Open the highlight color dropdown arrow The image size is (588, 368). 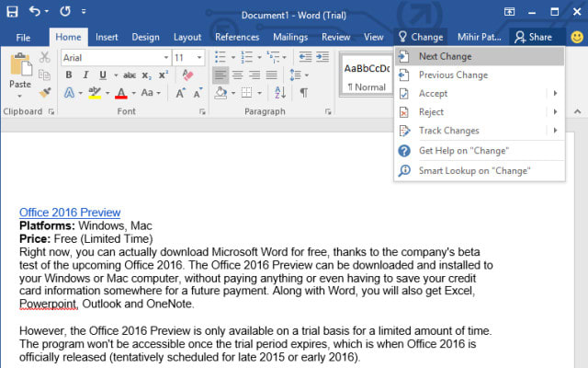(107, 93)
